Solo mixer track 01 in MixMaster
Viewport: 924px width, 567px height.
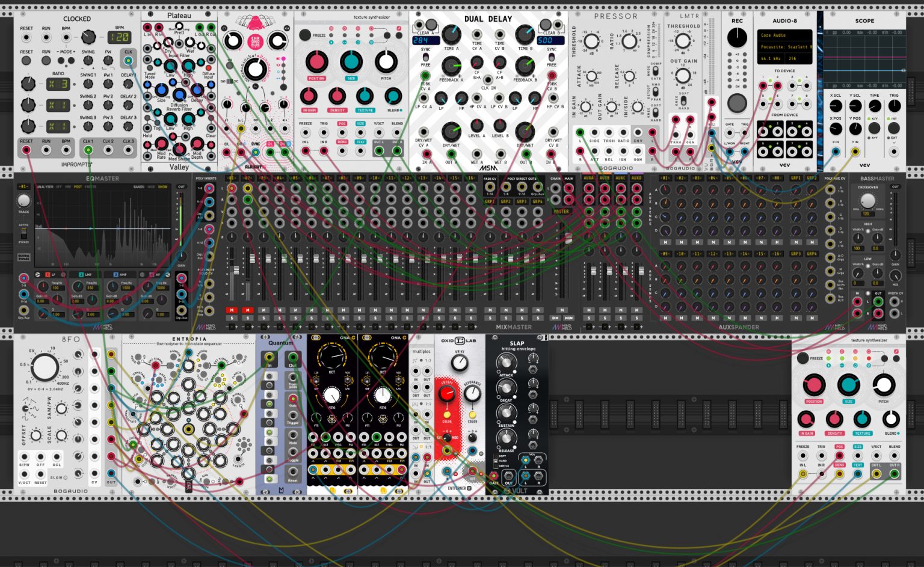click(232, 318)
